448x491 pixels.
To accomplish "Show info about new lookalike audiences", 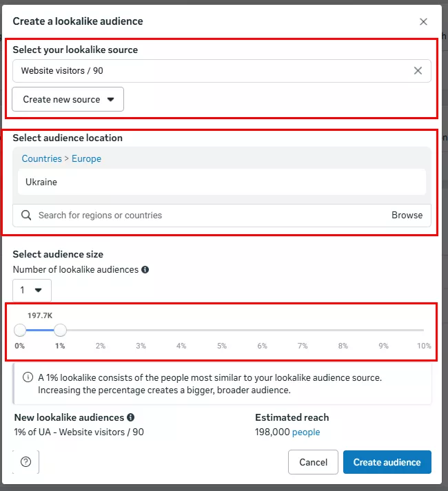I will pyautogui.click(x=131, y=417).
